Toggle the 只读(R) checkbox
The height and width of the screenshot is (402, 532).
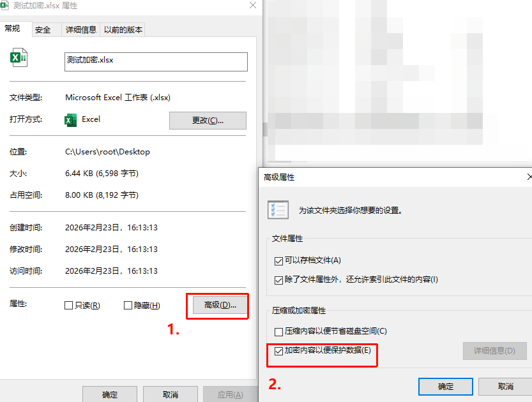(68, 306)
